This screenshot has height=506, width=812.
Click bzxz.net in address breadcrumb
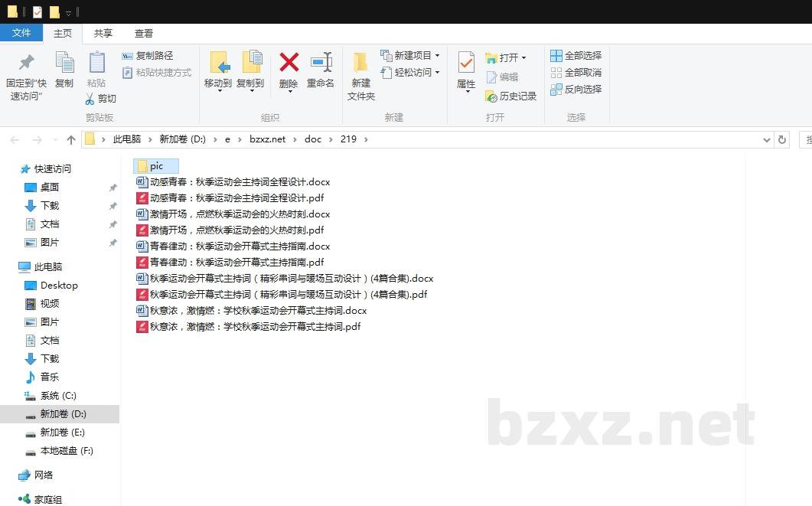click(267, 139)
